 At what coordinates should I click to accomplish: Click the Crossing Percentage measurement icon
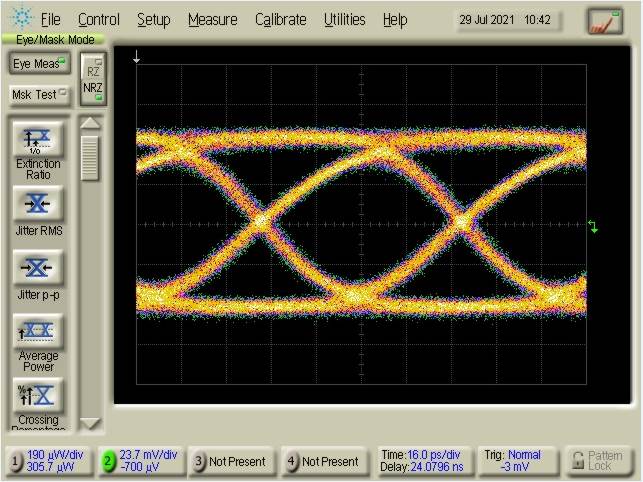point(38,394)
